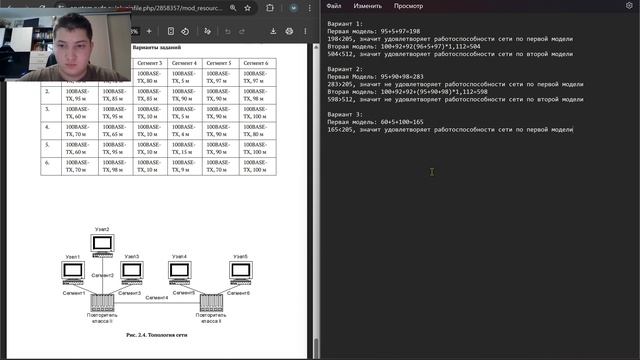Click the 'Сегмент4' label in the diagram
The height and width of the screenshot is (360, 640).
click(157, 298)
